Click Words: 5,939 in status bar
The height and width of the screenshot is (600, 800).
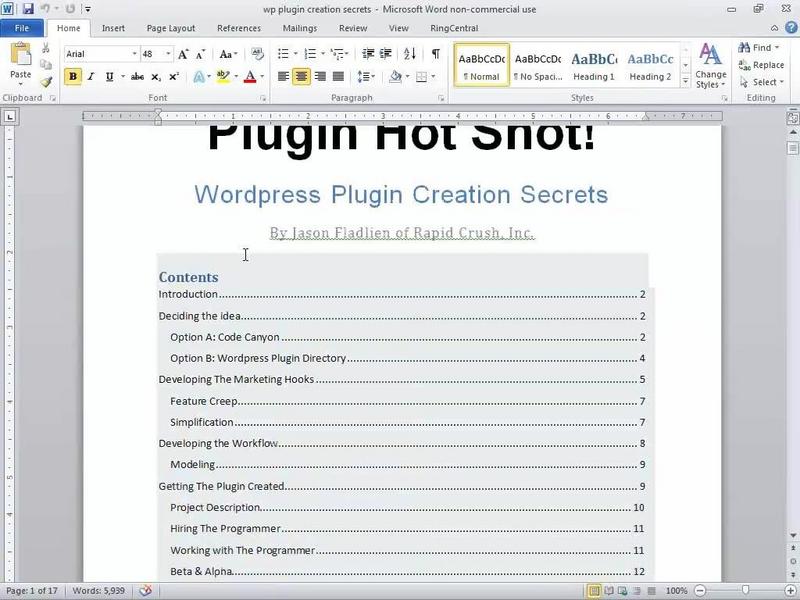98,591
